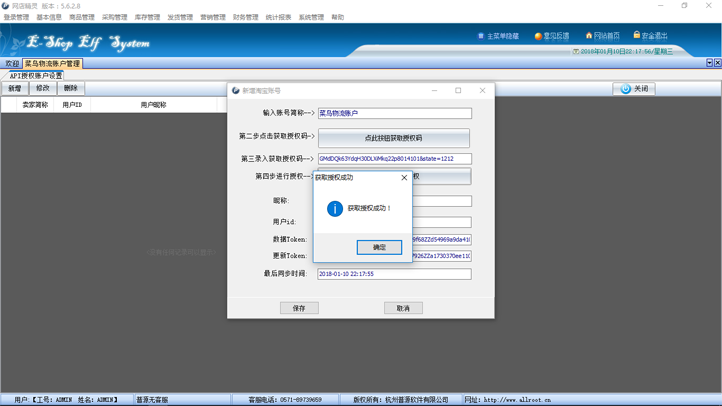This screenshot has width=722, height=406.
Task: Click the tab bar dropdown arrow at right
Action: pos(709,63)
